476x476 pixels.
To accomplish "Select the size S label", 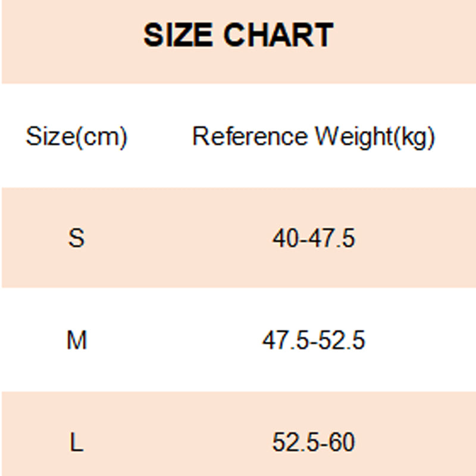I will (x=77, y=239).
